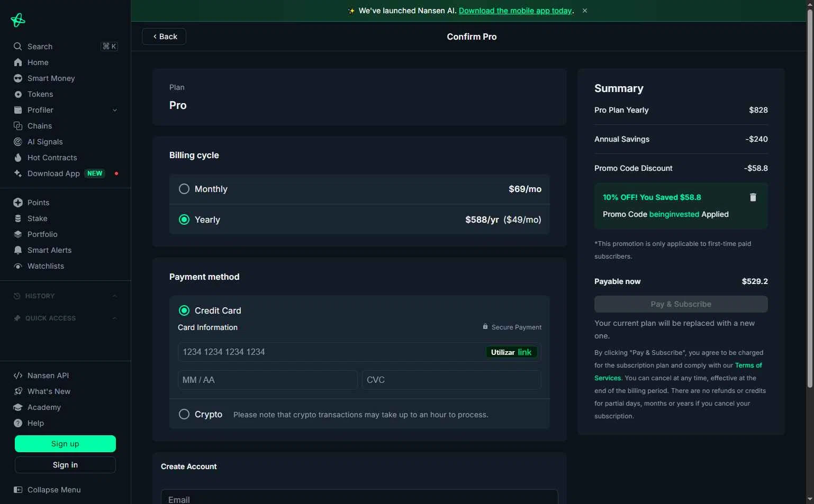Click the Nansen logo icon

pos(17,20)
